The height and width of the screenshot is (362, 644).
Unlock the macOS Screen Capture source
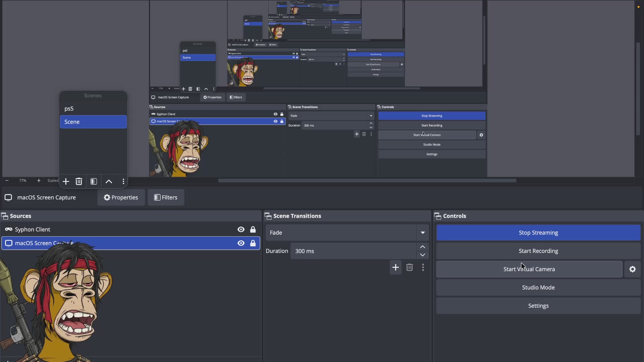point(253,243)
